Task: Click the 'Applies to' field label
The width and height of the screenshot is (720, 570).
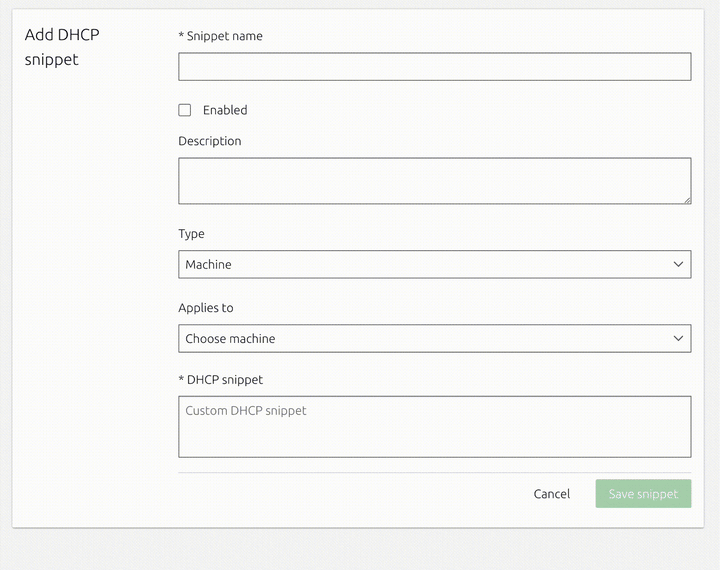Action: pyautogui.click(x=206, y=308)
